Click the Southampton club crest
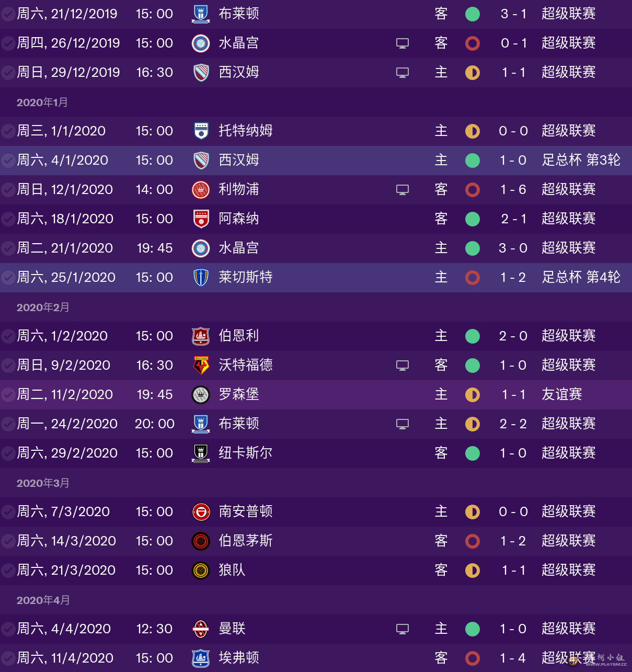Screen dimensions: 632x672 click(201, 512)
